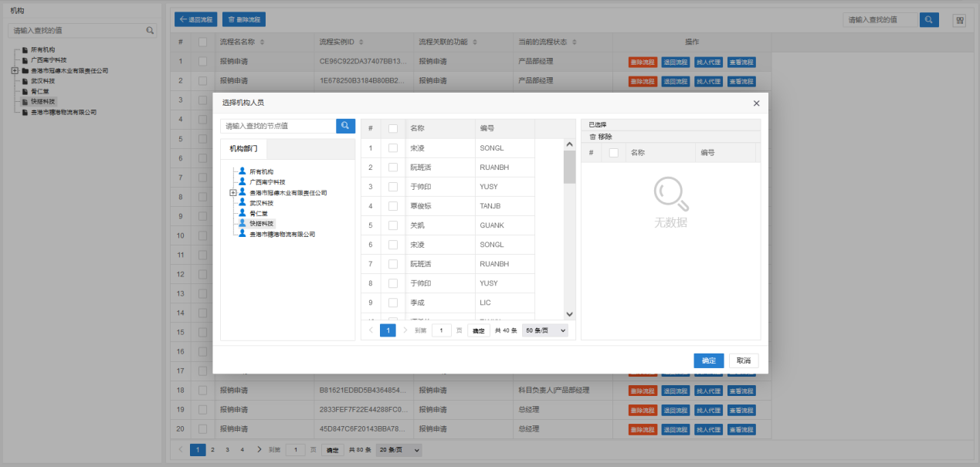Viewport: 980px width, 467px height.
Task: Click the down arrow of the personnel list scrollbar
Action: 570,314
